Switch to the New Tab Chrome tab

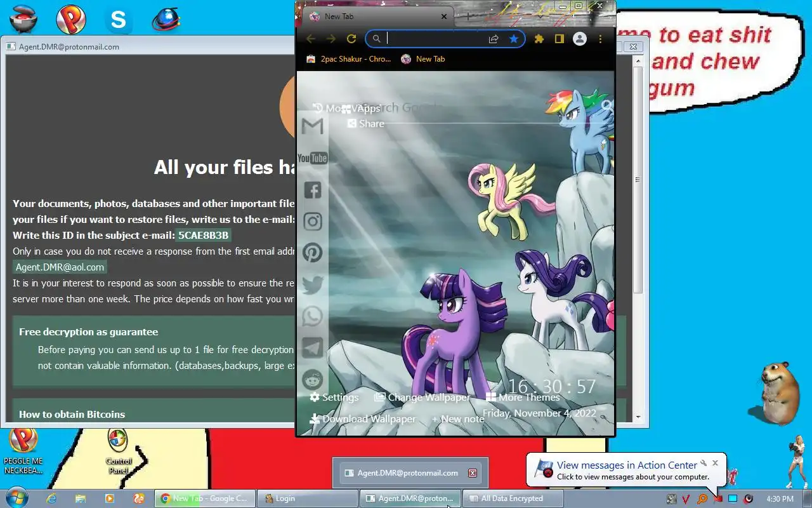[378, 17]
